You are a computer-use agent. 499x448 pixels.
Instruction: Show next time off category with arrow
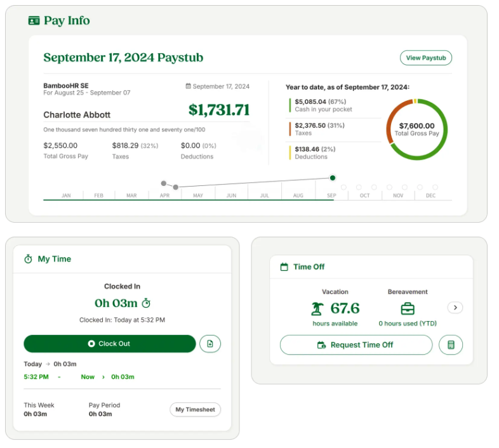[x=455, y=308]
